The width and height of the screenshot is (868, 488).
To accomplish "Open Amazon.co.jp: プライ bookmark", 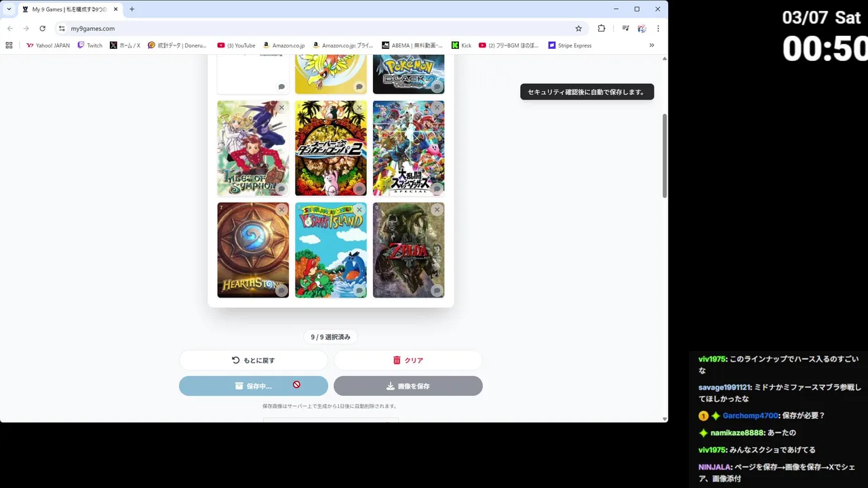I will [x=342, y=45].
